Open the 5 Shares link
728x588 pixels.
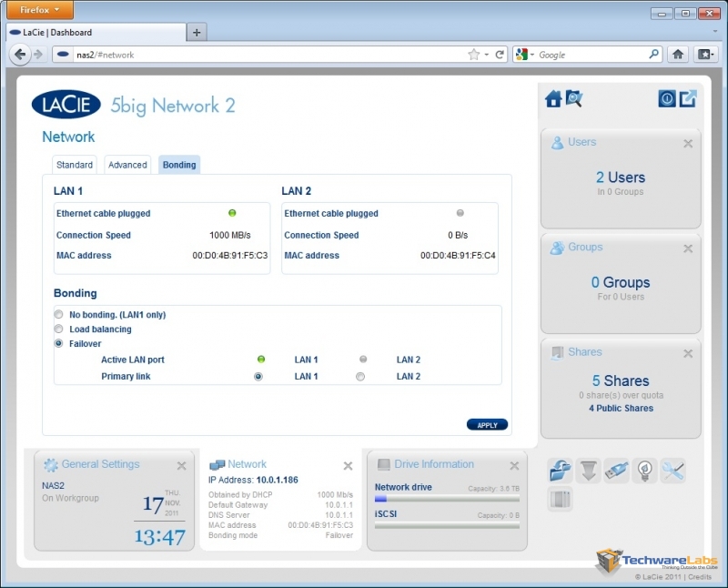click(x=621, y=380)
